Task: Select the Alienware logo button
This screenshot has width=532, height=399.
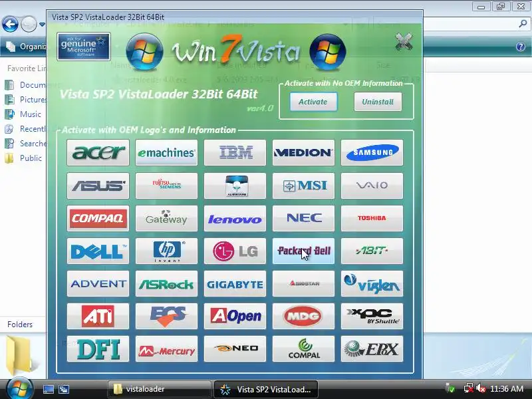Action: 235,186
